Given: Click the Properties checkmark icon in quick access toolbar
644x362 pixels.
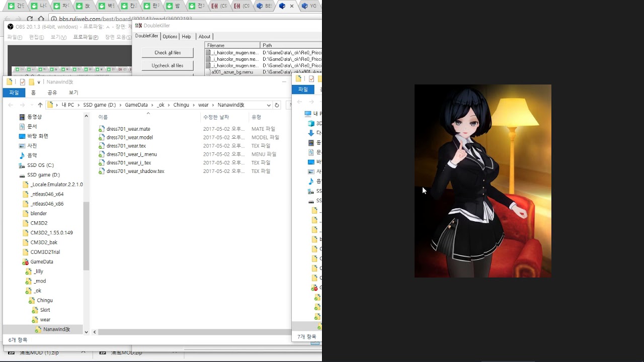Looking at the screenshot, I should pos(22,82).
